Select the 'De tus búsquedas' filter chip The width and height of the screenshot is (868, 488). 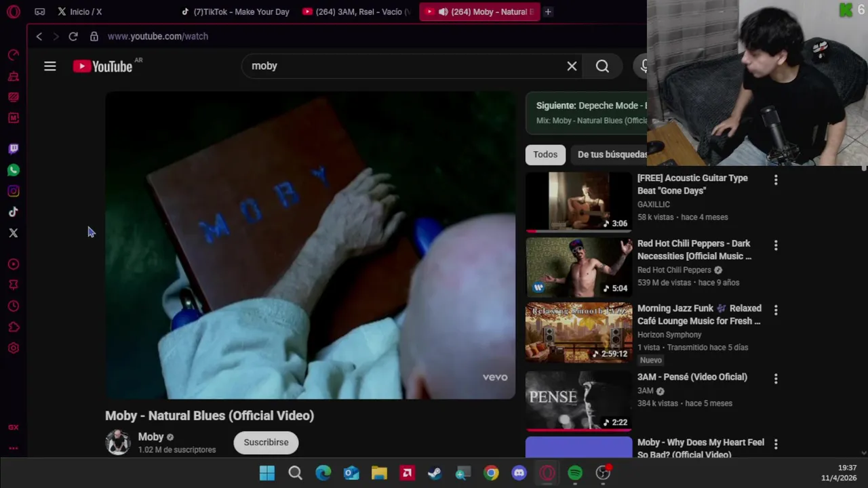click(612, 155)
